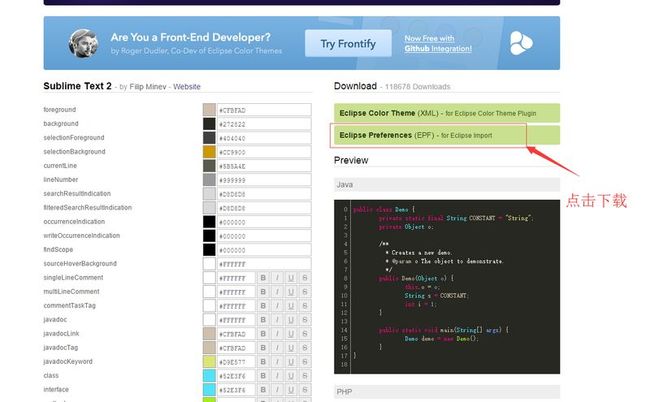Image resolution: width=650 pixels, height=402 pixels.
Task: Toggle underline for singleLineComment
Action: tap(291, 278)
